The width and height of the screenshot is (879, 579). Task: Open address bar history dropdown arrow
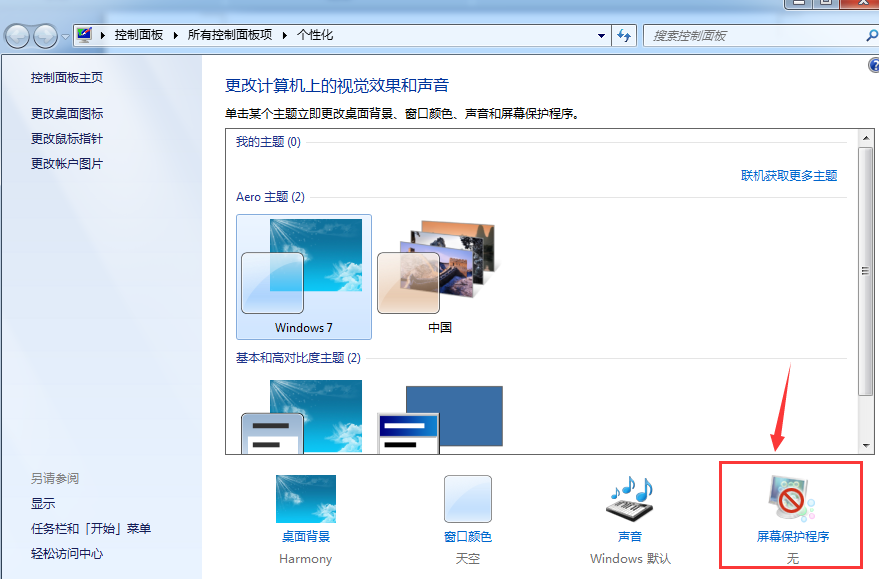pyautogui.click(x=601, y=36)
